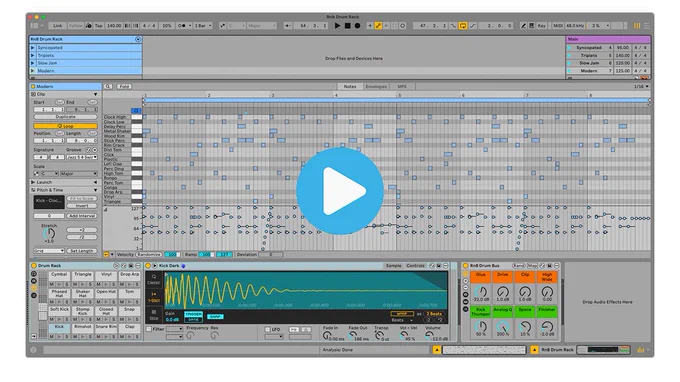Screen dimensions: 680x382
Task: Start the video with the large blue play button
Action: click(x=340, y=191)
